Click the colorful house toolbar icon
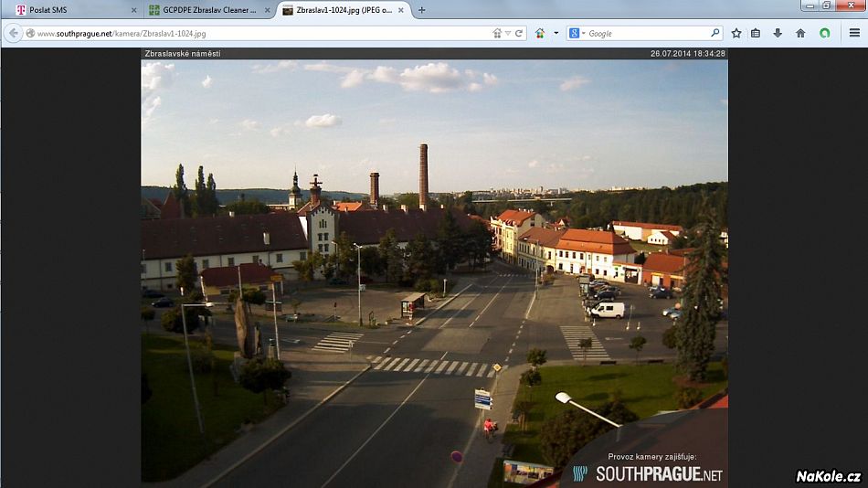Screen dimensions: 868x488 tap(540, 33)
